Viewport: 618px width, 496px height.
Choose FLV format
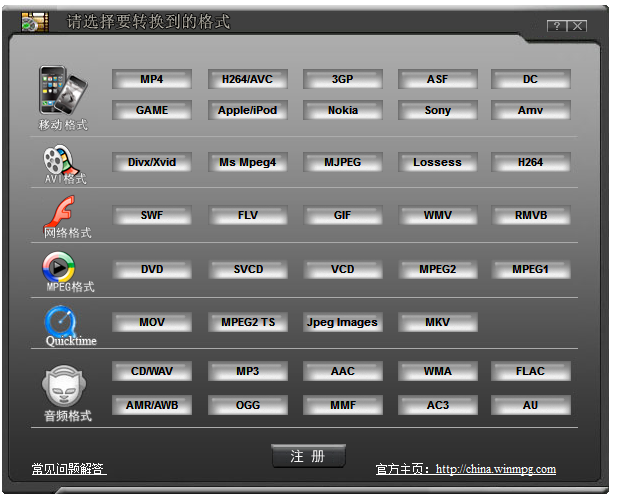coord(248,215)
